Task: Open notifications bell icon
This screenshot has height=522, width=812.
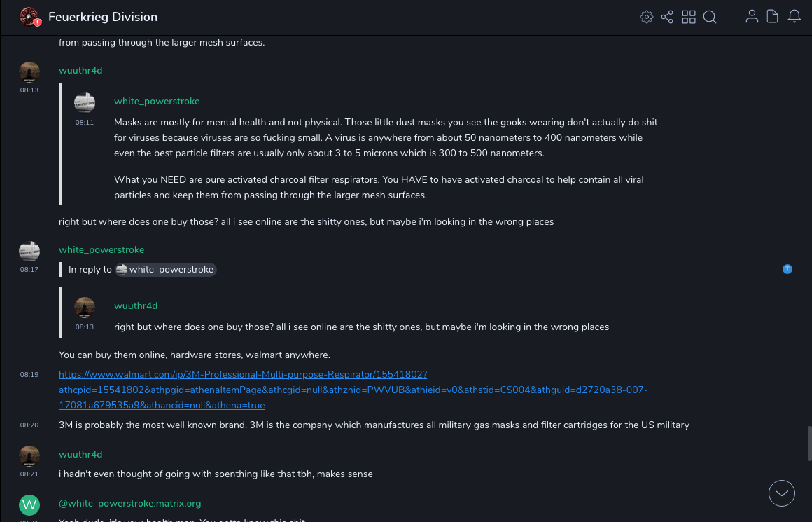Action: point(794,17)
